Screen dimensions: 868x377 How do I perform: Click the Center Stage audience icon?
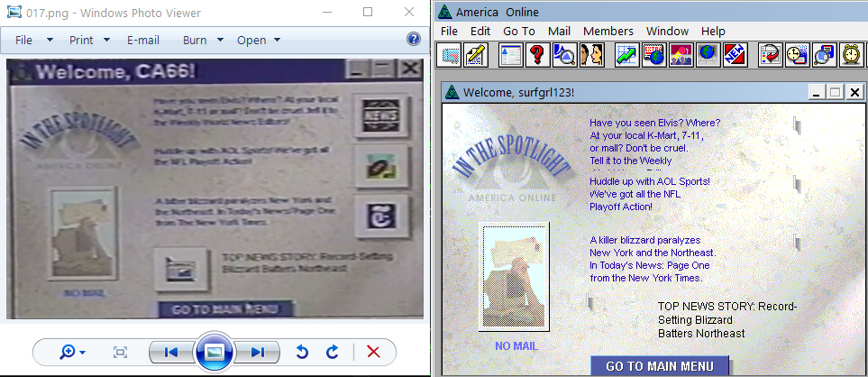[681, 55]
